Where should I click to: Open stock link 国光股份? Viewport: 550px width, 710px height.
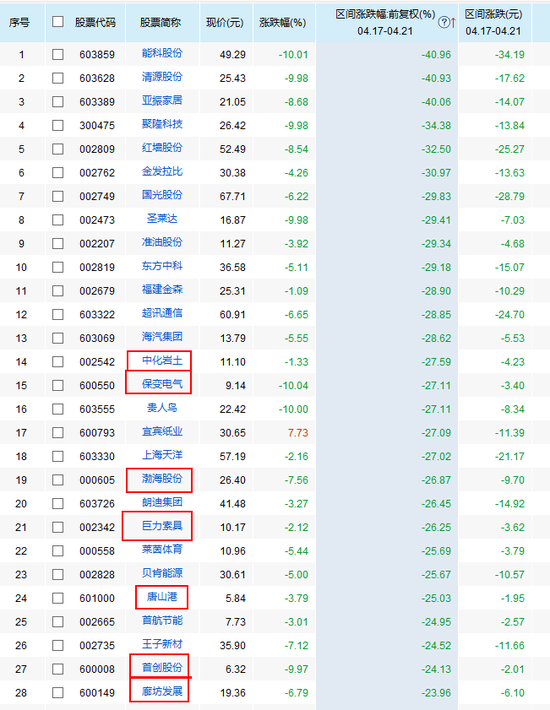coord(162,195)
